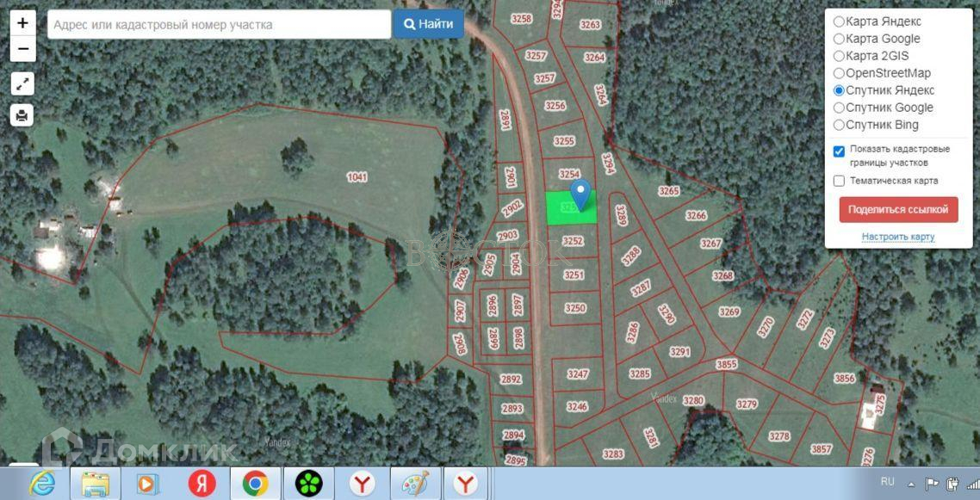Click the blue location marker pin

581,193
